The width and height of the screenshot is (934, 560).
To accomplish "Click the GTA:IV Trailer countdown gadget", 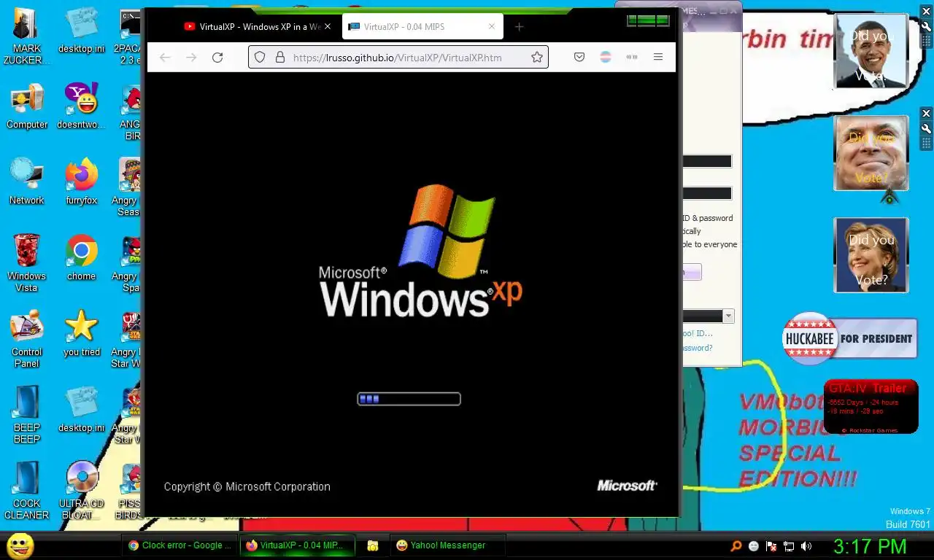I will (871, 406).
